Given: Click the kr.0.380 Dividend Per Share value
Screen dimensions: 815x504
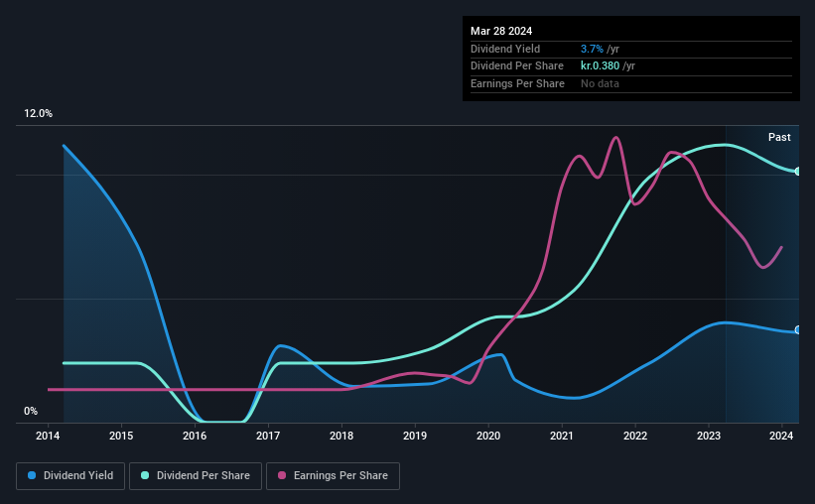Looking at the screenshot, I should pos(600,66).
